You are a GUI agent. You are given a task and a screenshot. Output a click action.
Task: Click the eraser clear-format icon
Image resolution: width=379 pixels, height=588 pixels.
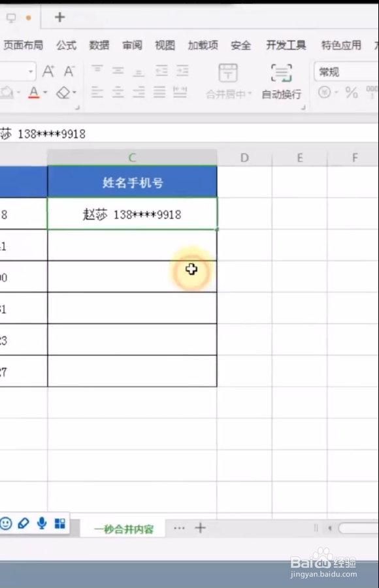63,92
